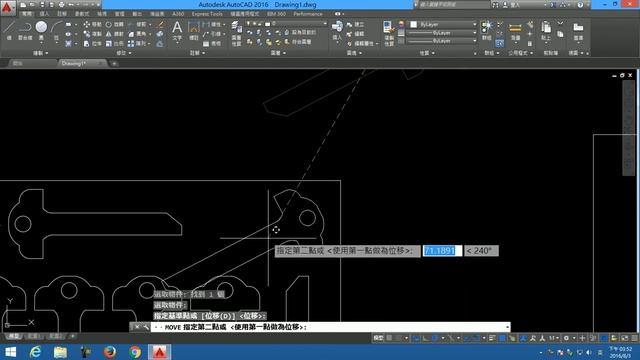
Task: Toggle drawing grid display in status bar
Action: point(389,338)
